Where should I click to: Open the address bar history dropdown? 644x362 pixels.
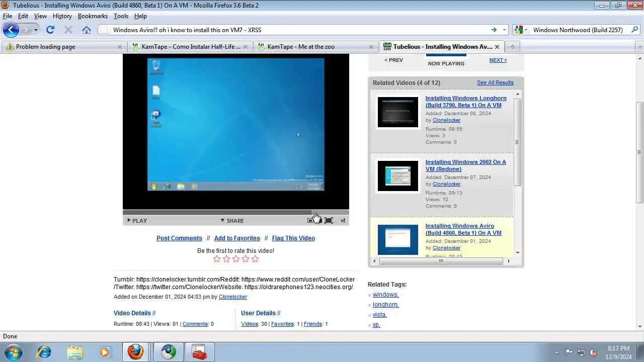coord(504,30)
